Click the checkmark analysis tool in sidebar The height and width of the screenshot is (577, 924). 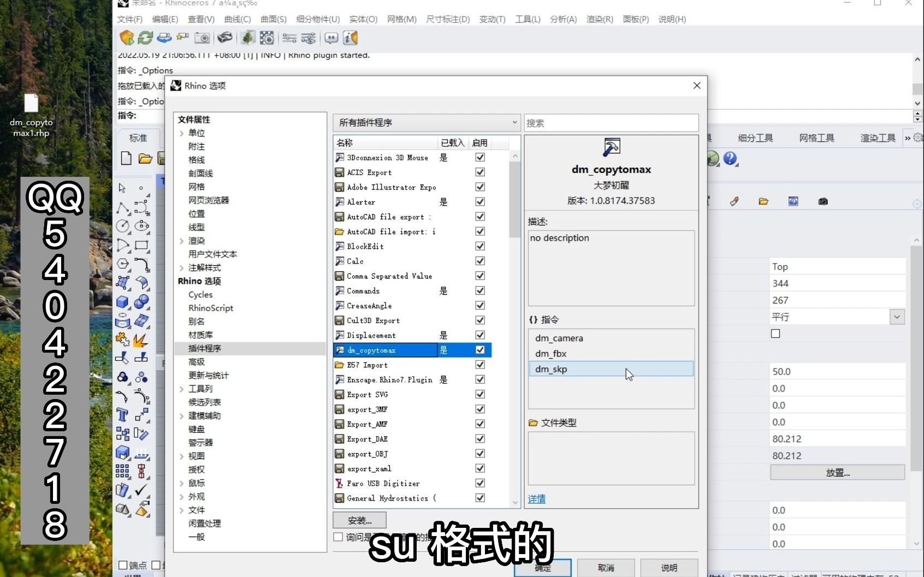tap(141, 490)
